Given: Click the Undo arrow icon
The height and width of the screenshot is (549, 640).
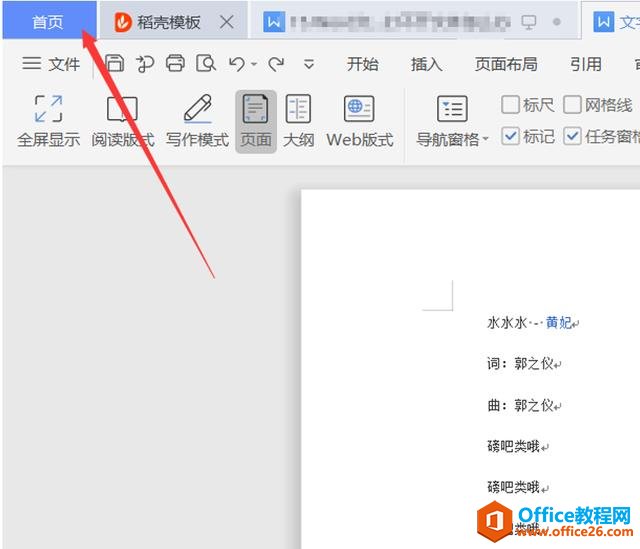Looking at the screenshot, I should pyautogui.click(x=237, y=64).
